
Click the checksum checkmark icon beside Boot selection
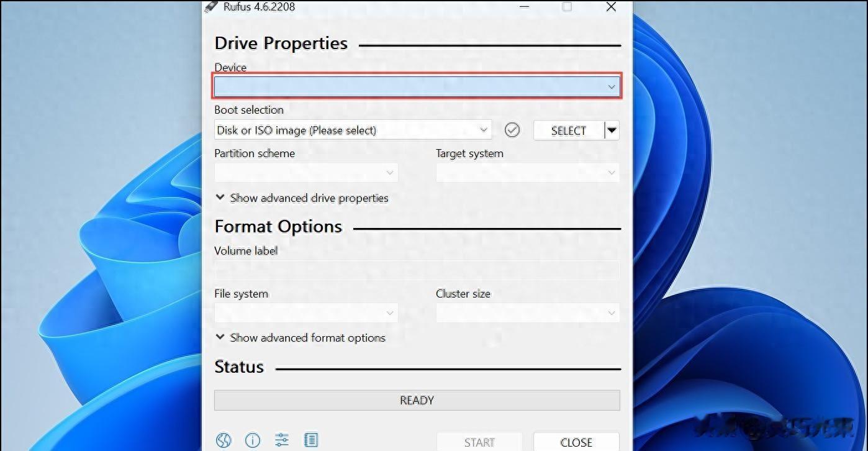[x=512, y=130]
